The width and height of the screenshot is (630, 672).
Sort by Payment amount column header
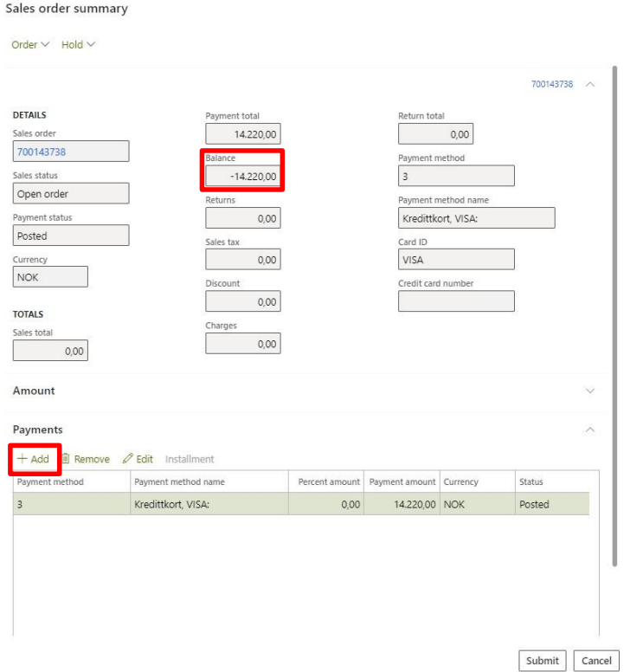coord(402,482)
